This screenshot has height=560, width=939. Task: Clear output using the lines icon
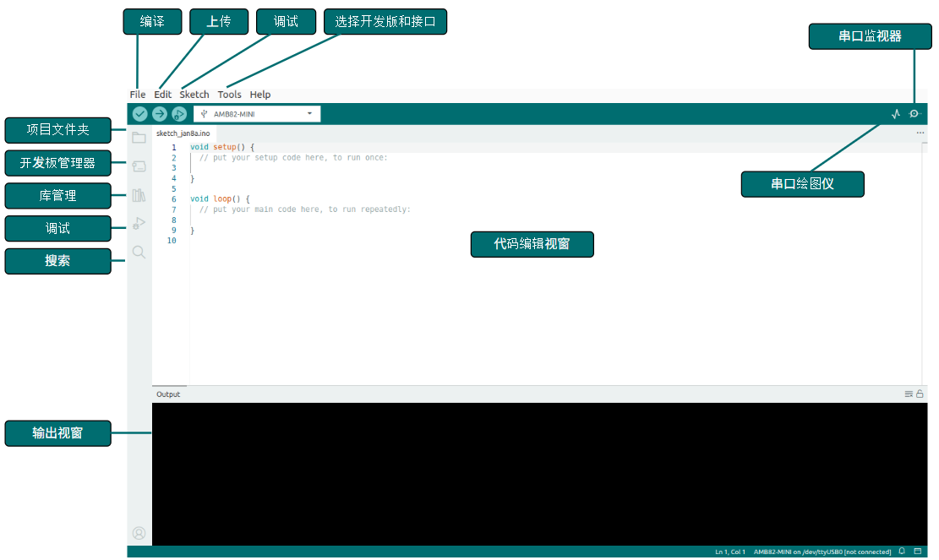coord(909,394)
